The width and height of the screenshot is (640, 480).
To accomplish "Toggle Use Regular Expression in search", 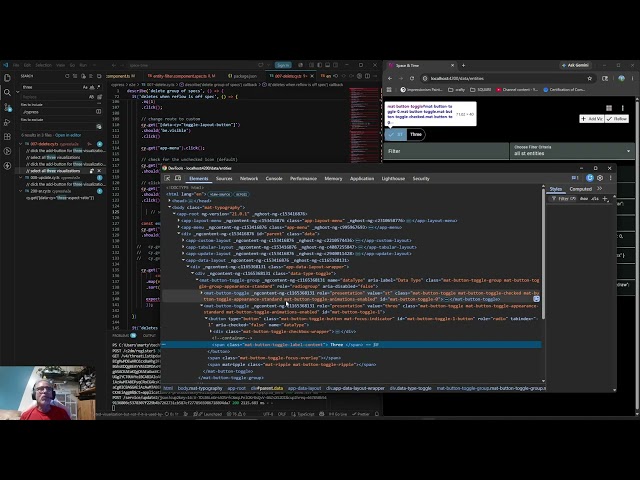I will 98,87.
